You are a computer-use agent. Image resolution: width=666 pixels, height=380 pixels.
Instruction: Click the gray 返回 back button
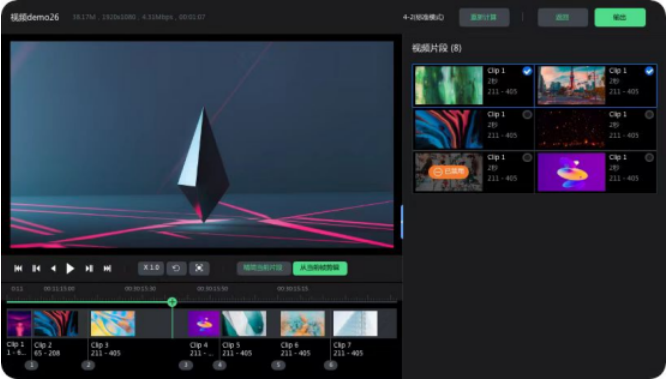pos(563,17)
